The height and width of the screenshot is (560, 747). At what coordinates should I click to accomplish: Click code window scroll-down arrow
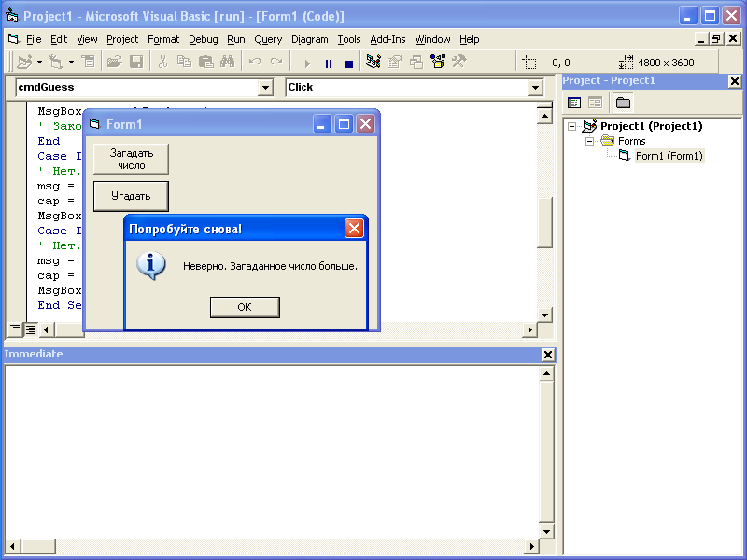(x=544, y=315)
